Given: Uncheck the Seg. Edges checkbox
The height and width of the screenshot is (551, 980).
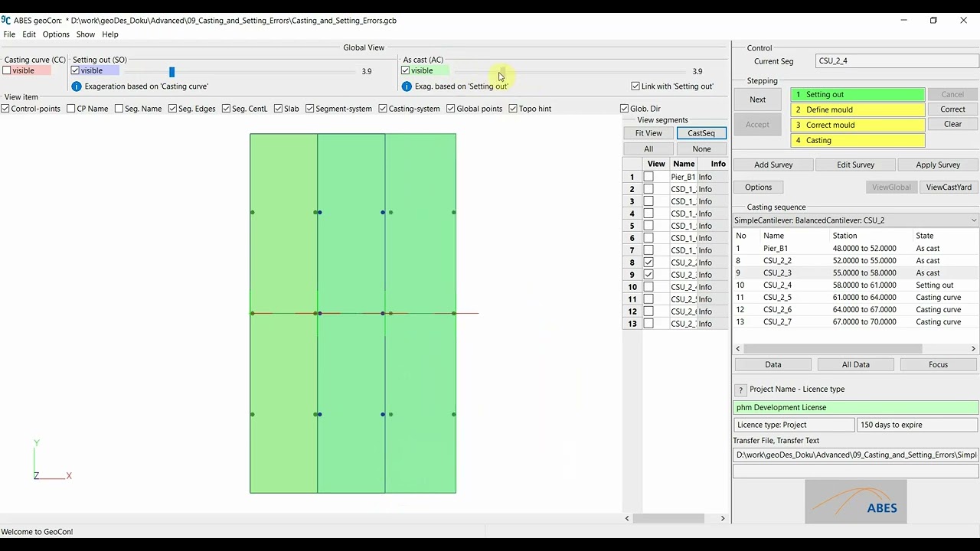Looking at the screenshot, I should [x=173, y=109].
